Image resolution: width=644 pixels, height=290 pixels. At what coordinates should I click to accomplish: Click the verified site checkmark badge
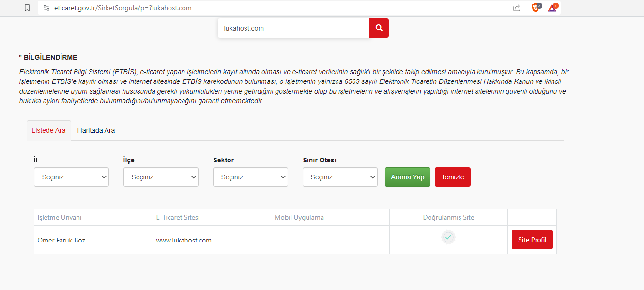click(x=448, y=237)
